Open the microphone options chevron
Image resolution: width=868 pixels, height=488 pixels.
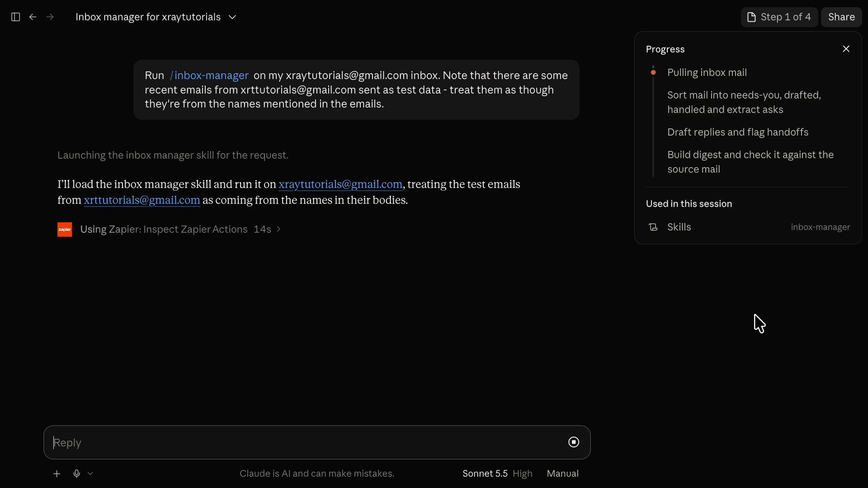point(90,474)
